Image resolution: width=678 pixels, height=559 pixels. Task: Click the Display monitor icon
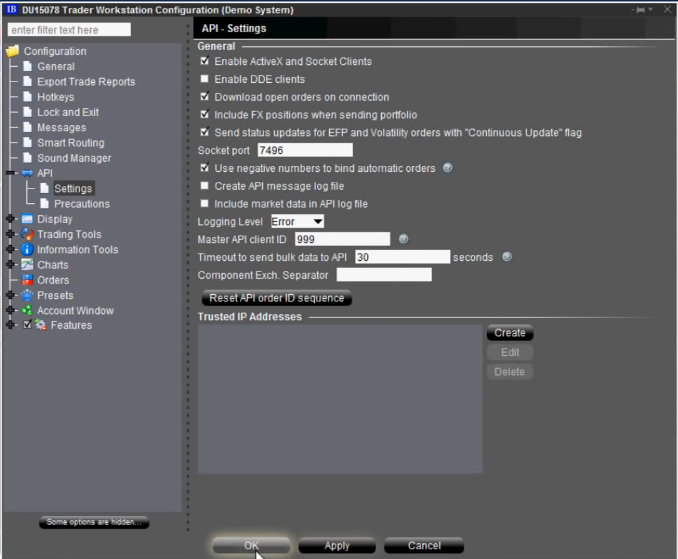point(27,219)
